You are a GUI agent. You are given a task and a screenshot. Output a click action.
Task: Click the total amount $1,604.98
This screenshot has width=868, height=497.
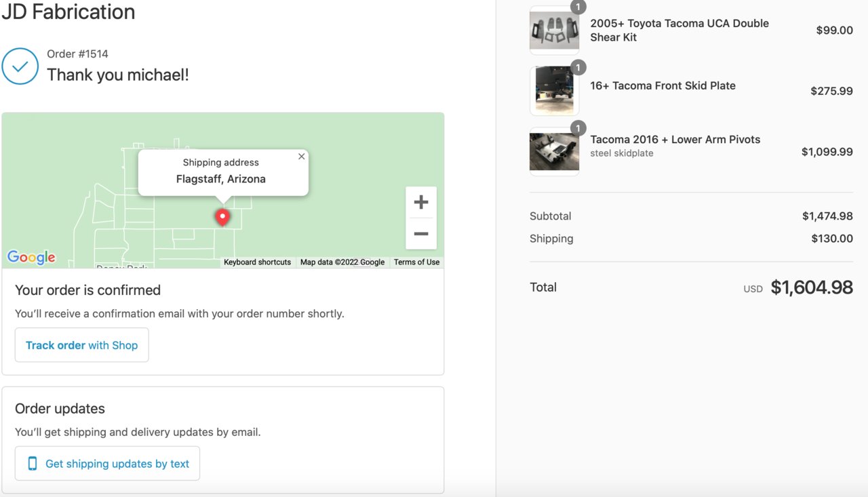click(x=812, y=287)
